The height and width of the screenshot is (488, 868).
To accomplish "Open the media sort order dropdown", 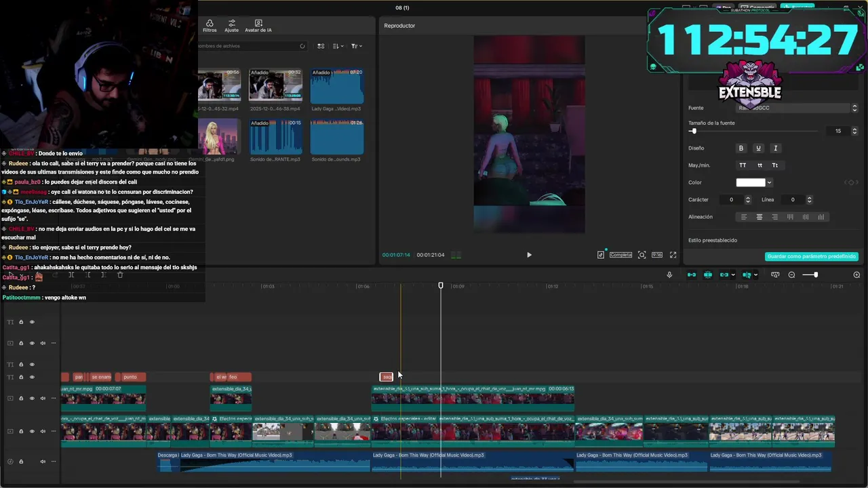I will point(338,46).
